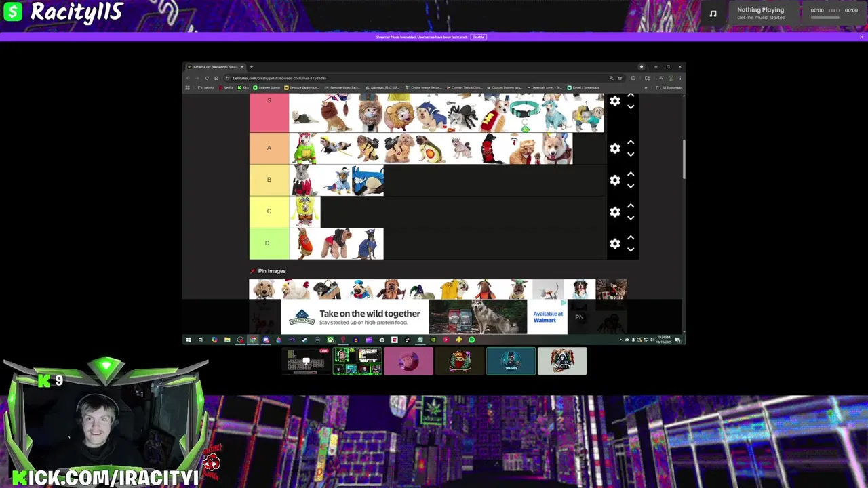Viewport: 868px width, 488px height.
Task: Select the Ewok dog costume in image pool
Action: pyautogui.click(x=391, y=290)
